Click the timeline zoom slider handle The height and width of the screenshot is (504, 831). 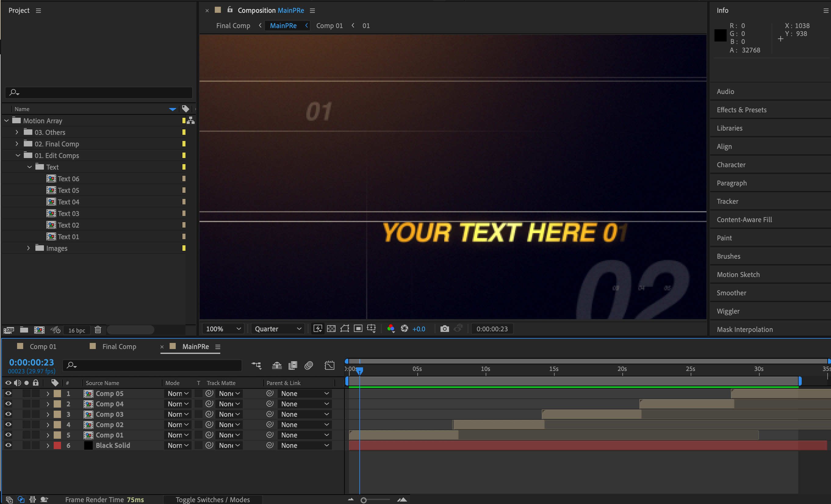364,500
